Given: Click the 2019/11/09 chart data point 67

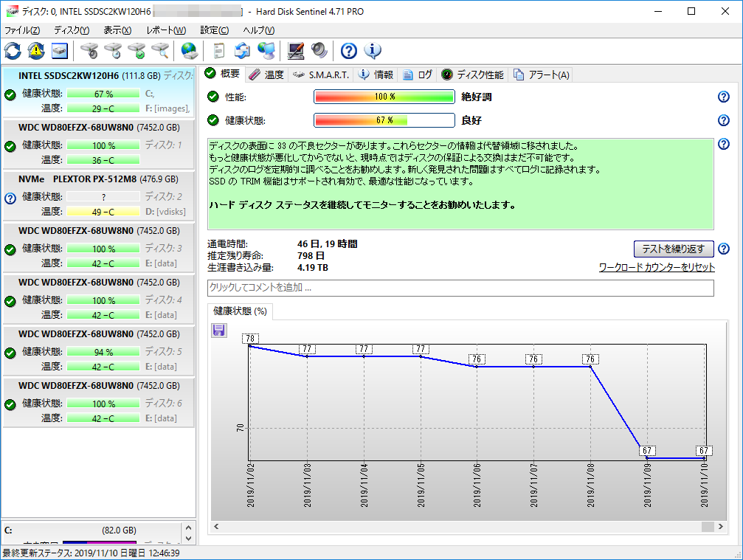Looking at the screenshot, I should click(647, 458).
